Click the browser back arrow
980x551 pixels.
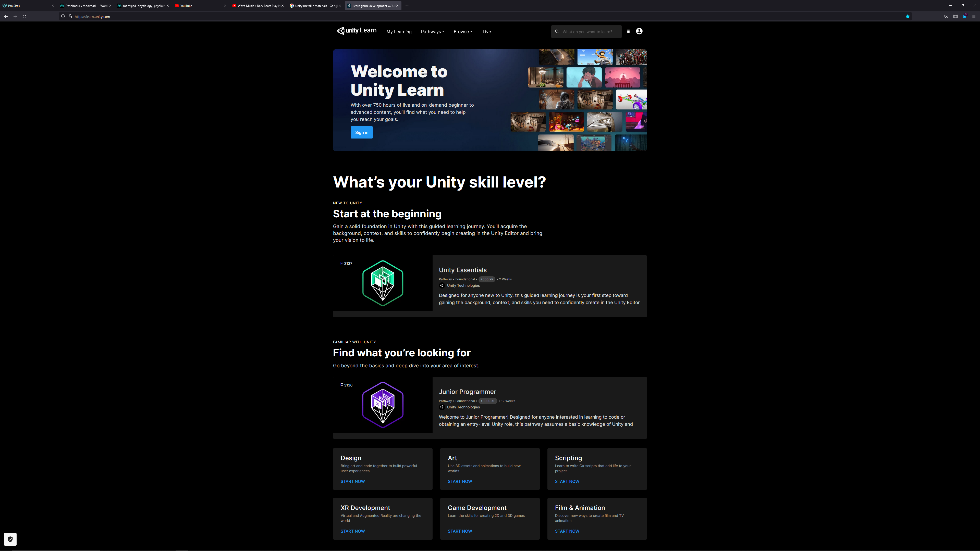click(x=6, y=16)
